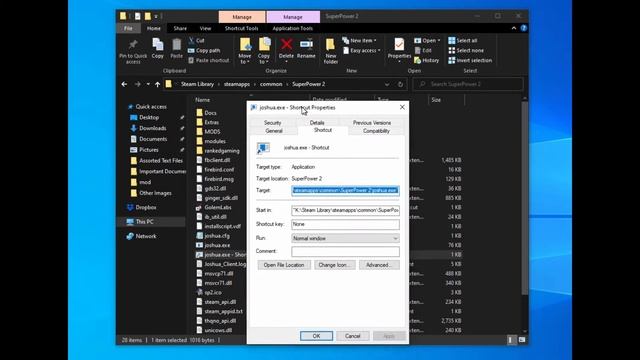This screenshot has height=360, width=640.
Task: Switch to the Share ribbon tab
Action: 180,28
